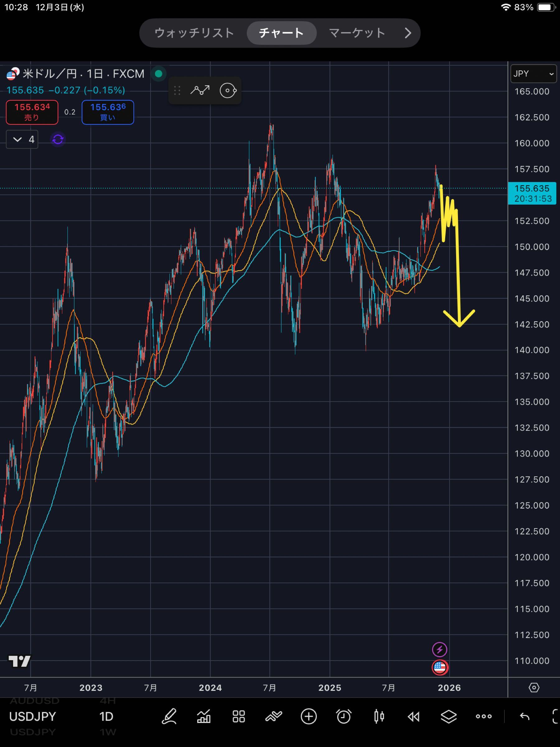Screen dimensions: 560x747
Task: Switch to the ウォッチリスト tab
Action: pos(194,33)
